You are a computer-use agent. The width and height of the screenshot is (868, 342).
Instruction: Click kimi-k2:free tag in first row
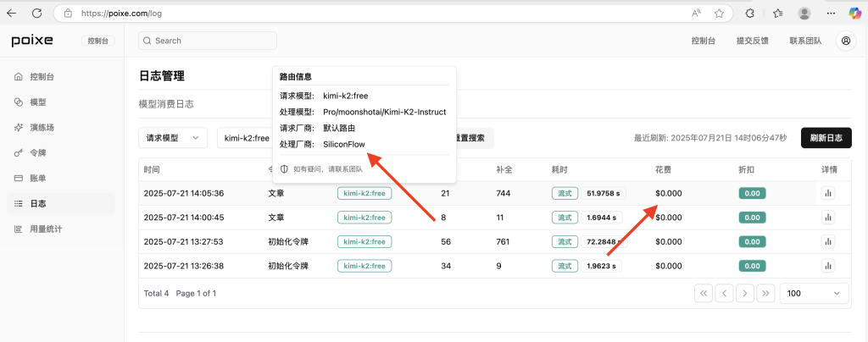click(x=364, y=193)
